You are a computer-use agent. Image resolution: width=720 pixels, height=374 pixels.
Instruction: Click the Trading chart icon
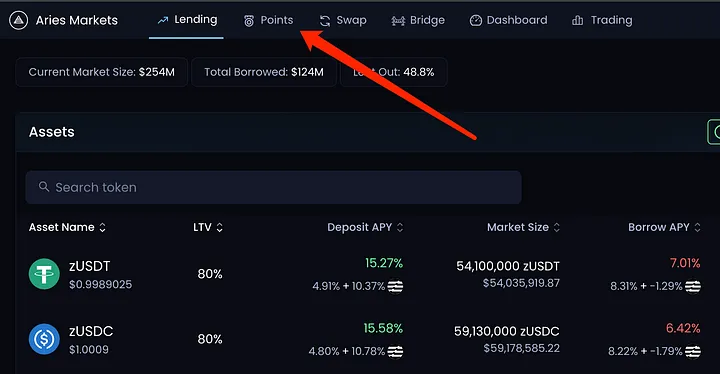tap(578, 20)
